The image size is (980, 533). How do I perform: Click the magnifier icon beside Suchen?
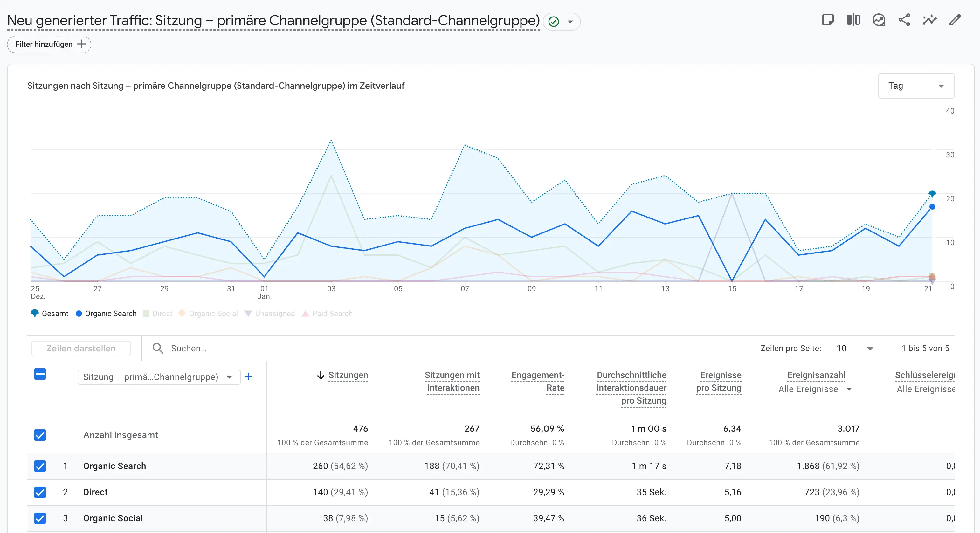pyautogui.click(x=158, y=348)
